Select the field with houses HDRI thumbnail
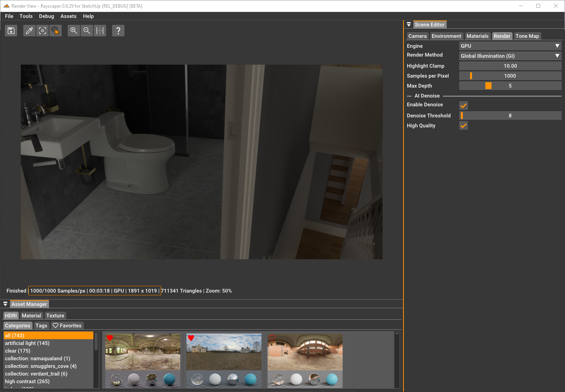The height and width of the screenshot is (392, 565). tap(224, 360)
